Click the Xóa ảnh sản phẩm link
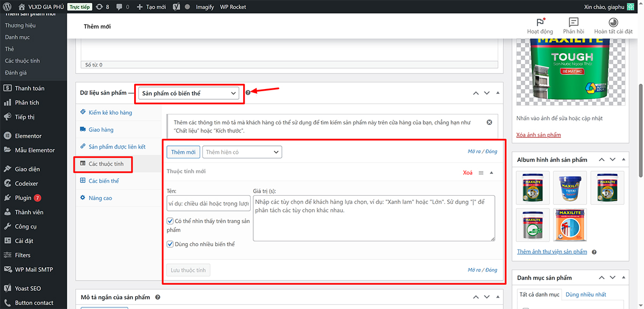This screenshot has width=644, height=309. click(538, 135)
